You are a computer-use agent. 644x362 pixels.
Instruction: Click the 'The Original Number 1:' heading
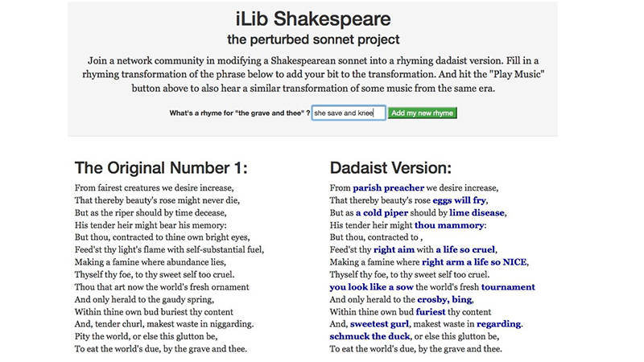(x=161, y=168)
